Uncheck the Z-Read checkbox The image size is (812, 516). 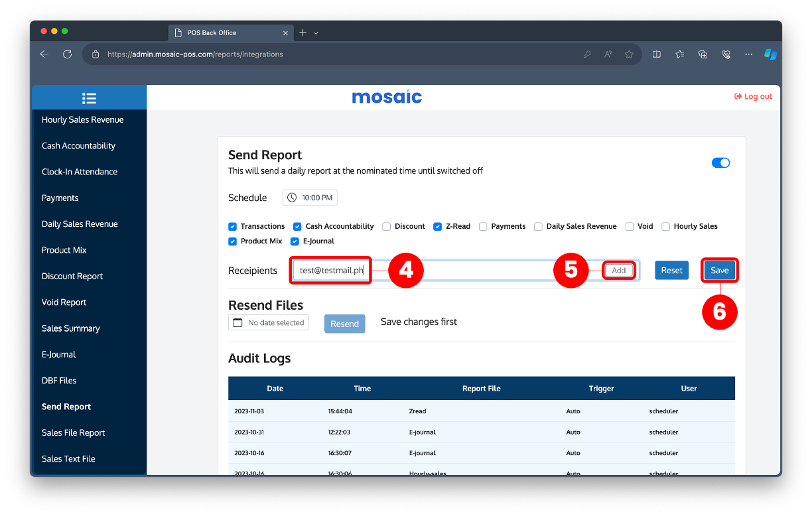coord(438,226)
